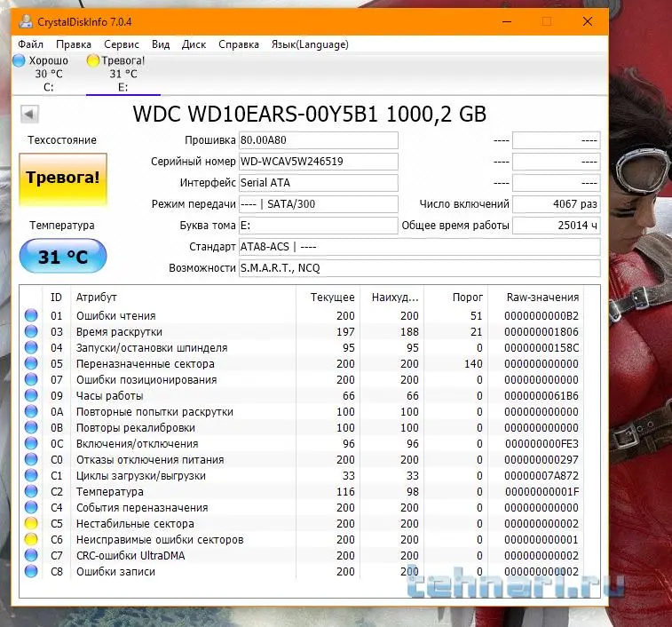Click the Общее время работы value 25014 ч
672x627 pixels.
[556, 226]
